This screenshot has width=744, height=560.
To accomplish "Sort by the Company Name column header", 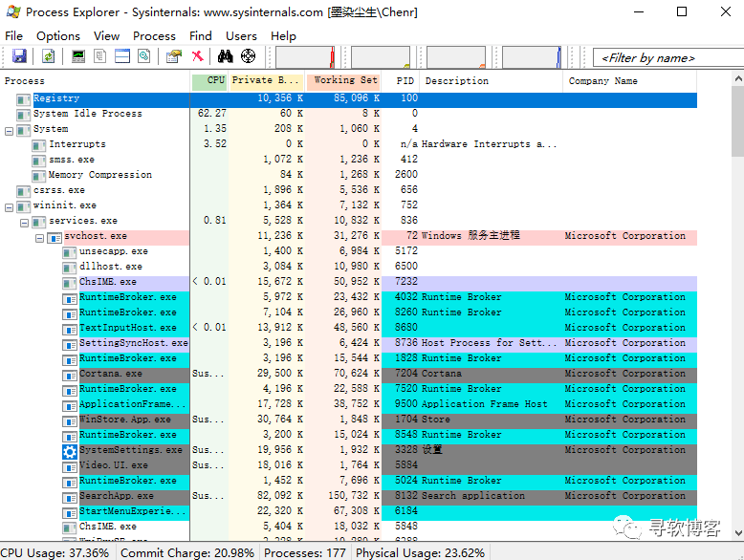I will click(630, 81).
